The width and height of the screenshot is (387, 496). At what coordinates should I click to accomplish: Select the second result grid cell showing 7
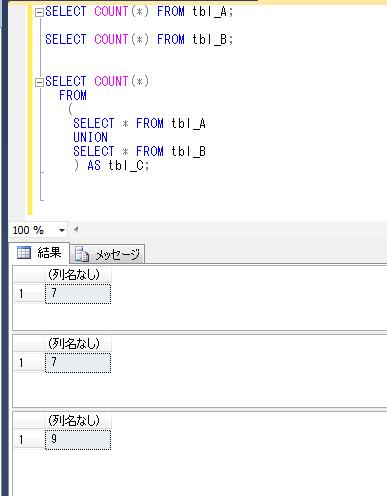78,363
